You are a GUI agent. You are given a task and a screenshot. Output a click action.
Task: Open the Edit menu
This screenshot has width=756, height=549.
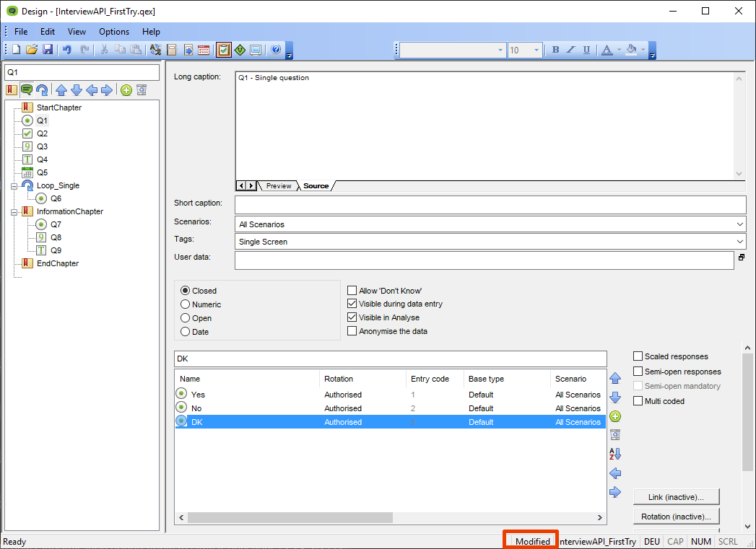pyautogui.click(x=47, y=32)
